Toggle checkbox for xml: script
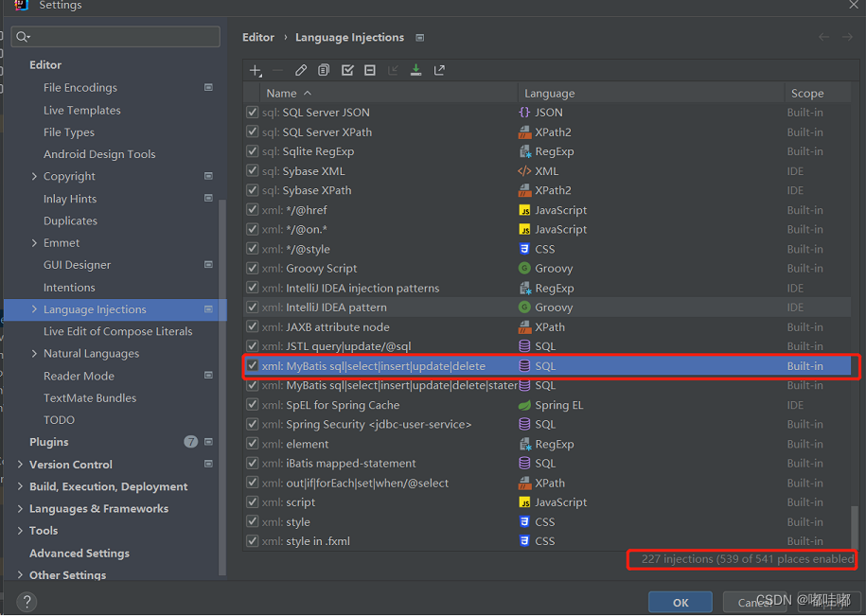The height and width of the screenshot is (616, 866). [253, 502]
